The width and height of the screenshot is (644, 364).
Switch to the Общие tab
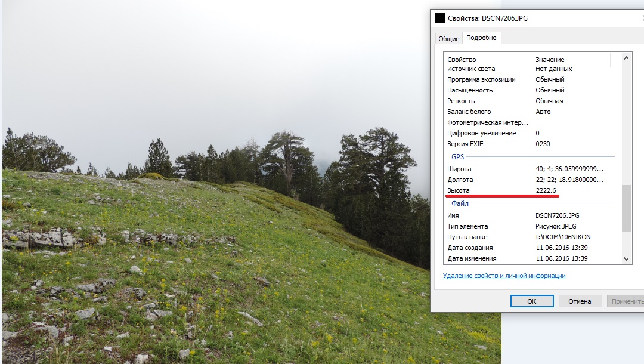(x=448, y=39)
